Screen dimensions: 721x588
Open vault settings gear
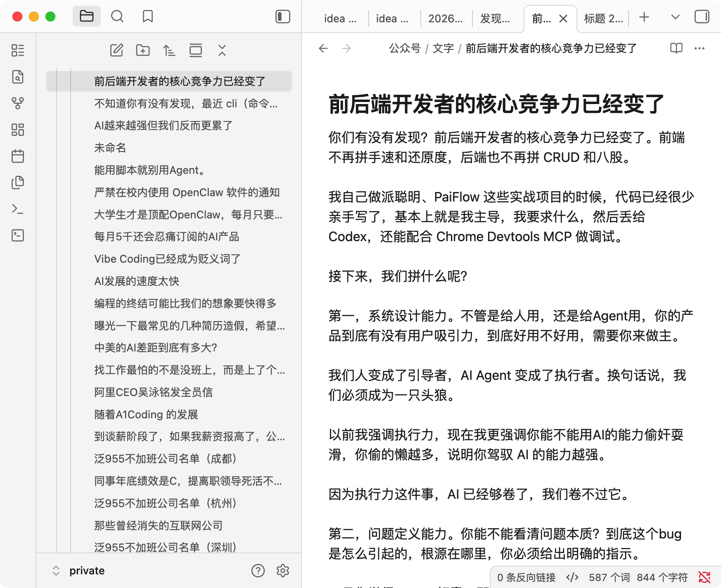tap(282, 571)
